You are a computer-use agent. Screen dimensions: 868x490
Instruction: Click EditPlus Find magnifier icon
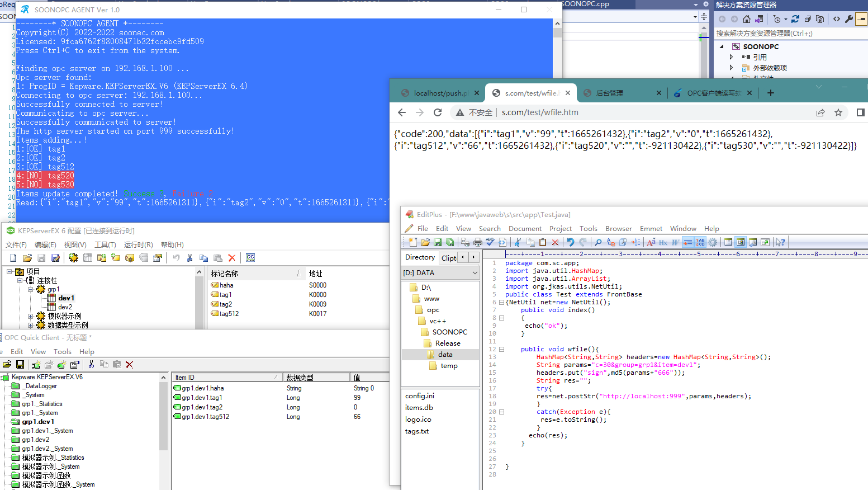coord(598,242)
